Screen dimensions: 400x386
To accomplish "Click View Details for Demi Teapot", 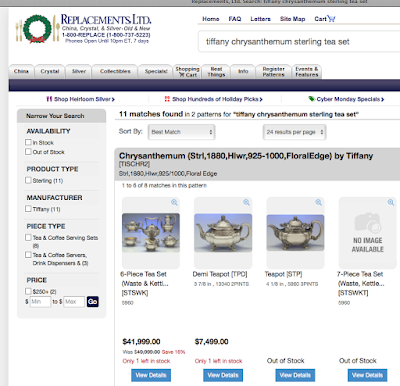I will (223, 375).
